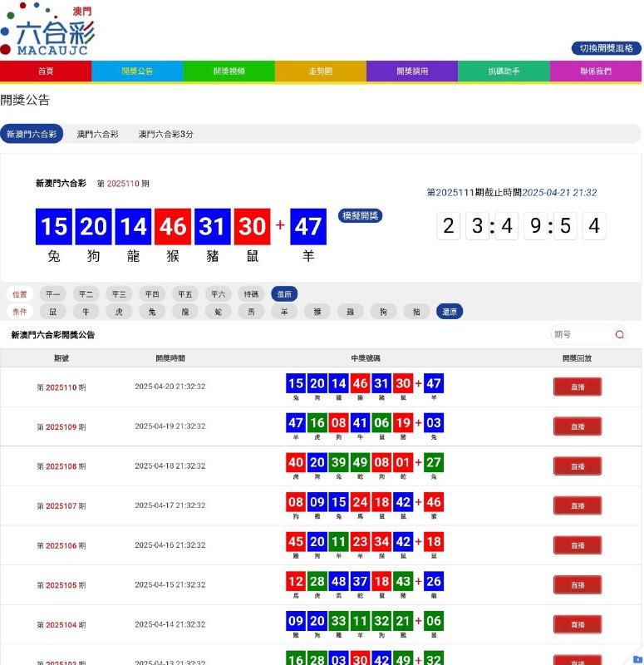Click 直播 button for issue 2025109
Viewport: 644px width, 665px height.
(578, 426)
